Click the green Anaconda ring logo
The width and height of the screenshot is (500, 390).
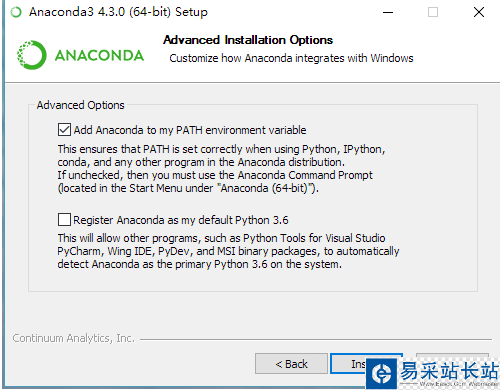32,55
